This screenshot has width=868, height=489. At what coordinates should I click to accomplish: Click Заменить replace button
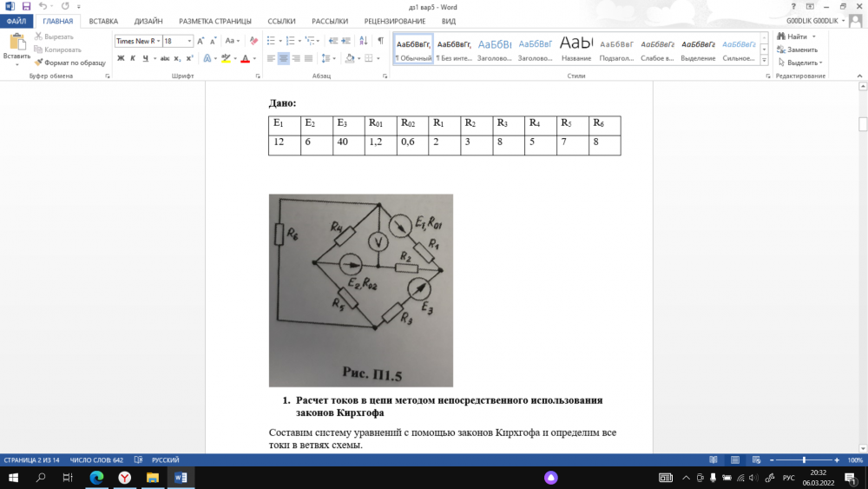pyautogui.click(x=797, y=50)
